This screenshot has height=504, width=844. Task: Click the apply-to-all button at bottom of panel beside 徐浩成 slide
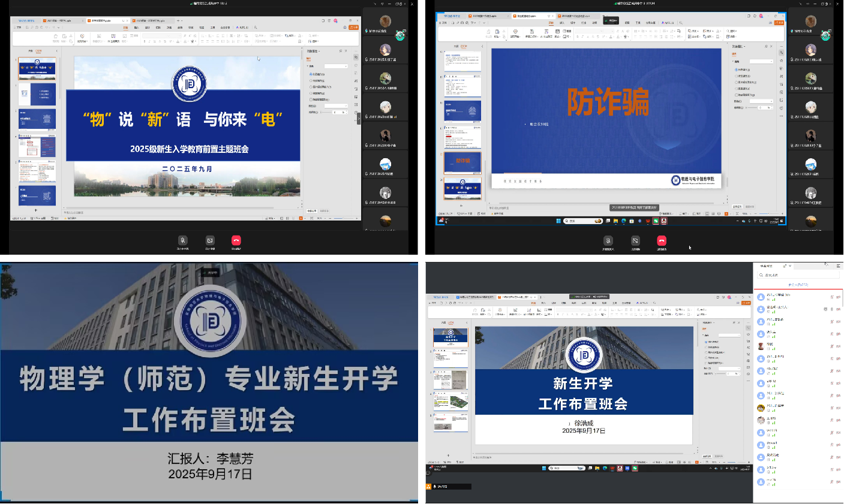click(708, 456)
